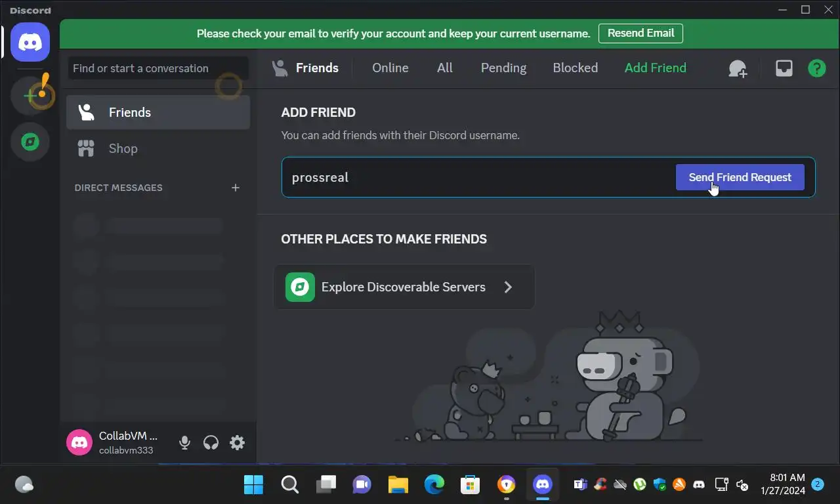Click the verify account banner text

[393, 33]
